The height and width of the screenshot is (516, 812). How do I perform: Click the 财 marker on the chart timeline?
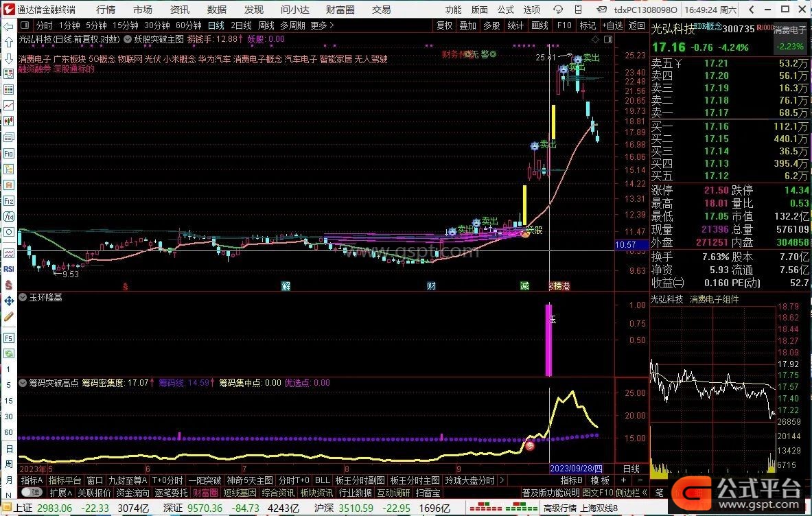pos(431,285)
